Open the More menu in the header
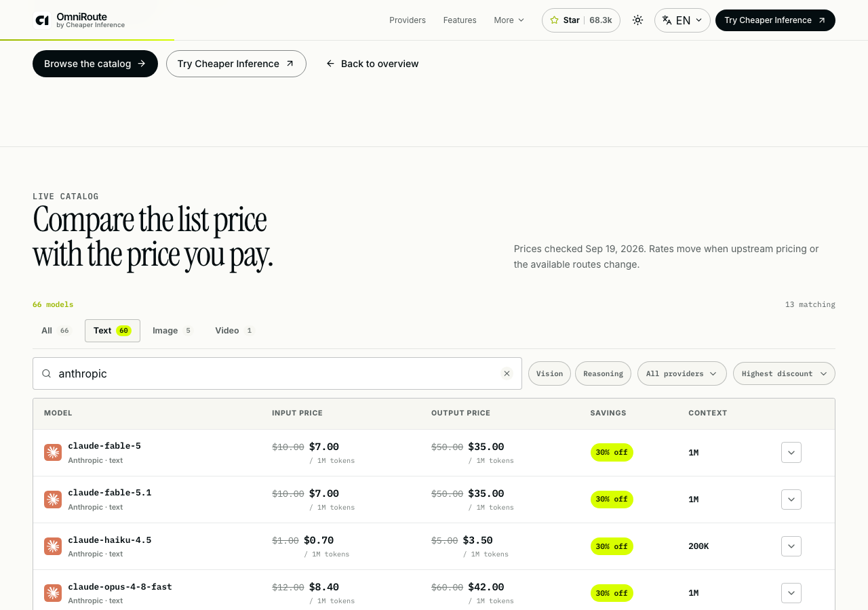 [509, 20]
